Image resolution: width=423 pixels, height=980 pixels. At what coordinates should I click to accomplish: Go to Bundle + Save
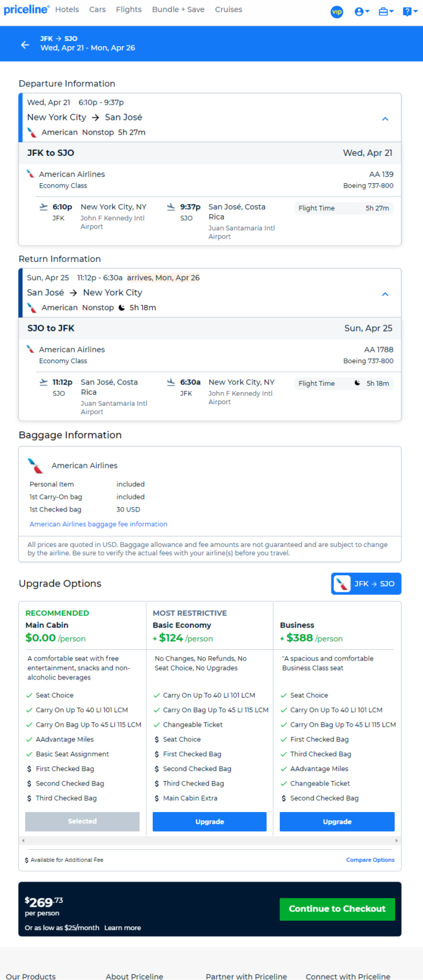point(178,9)
